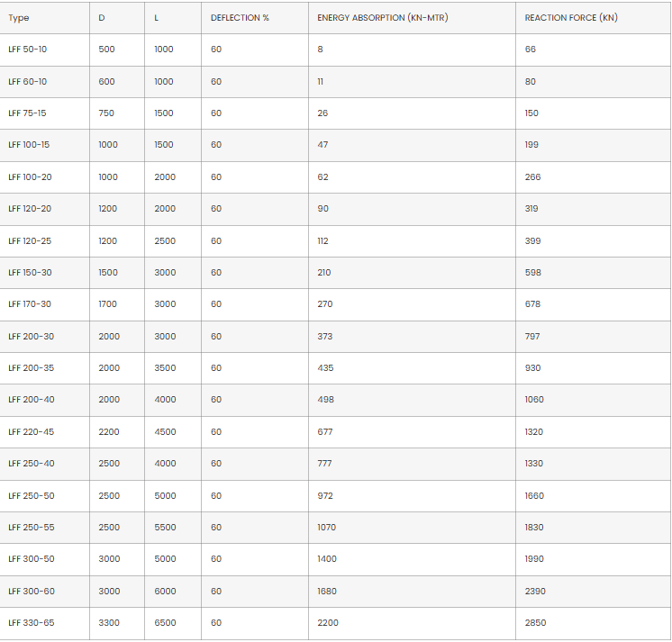Select reaction force value 1060
Viewport: 672px width, 642px height.
pos(534,400)
